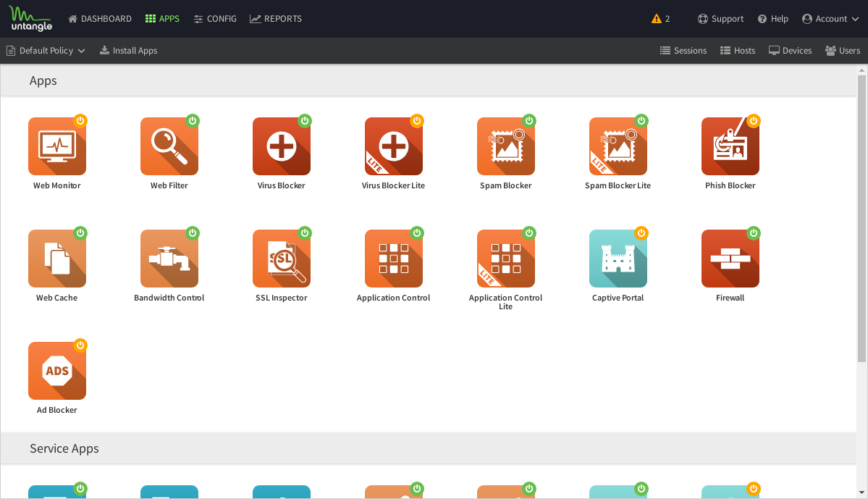Screen dimensions: 868x499
Task: Click the power badge on Captive Portal
Action: 641,233
